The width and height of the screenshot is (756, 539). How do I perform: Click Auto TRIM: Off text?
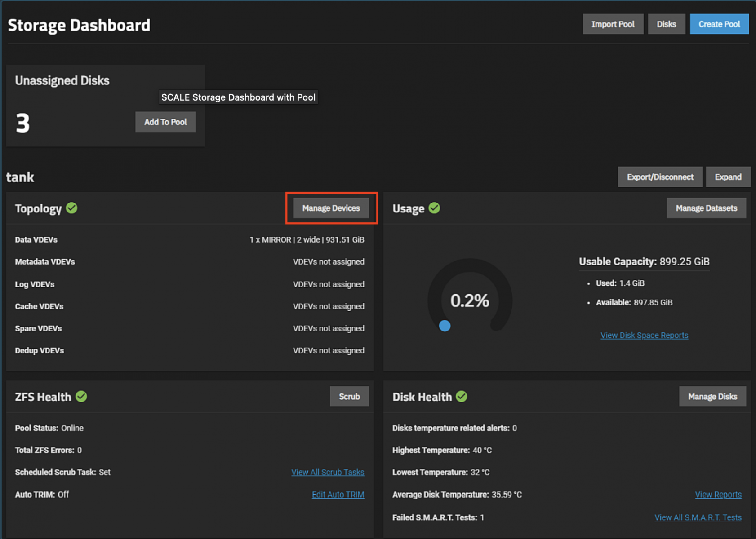click(x=42, y=495)
